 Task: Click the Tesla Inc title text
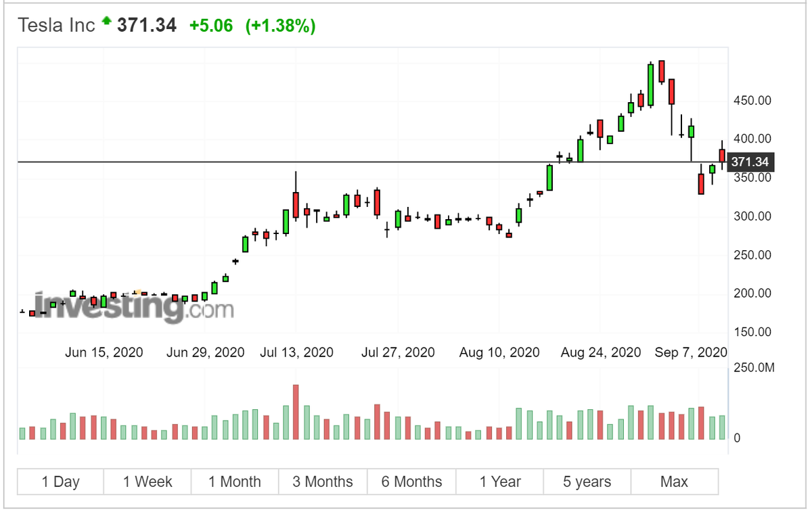(56, 25)
